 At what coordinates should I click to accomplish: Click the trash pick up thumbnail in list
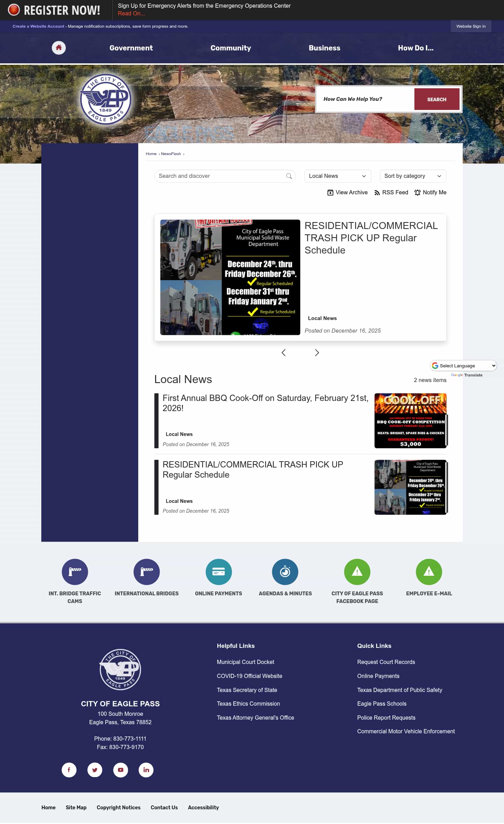[x=410, y=487]
